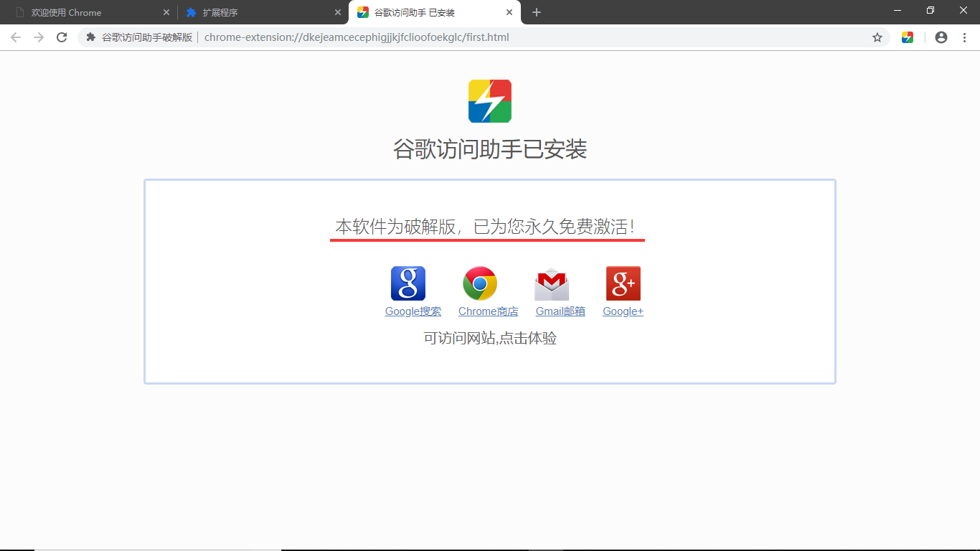Go forward to the next page

click(39, 37)
